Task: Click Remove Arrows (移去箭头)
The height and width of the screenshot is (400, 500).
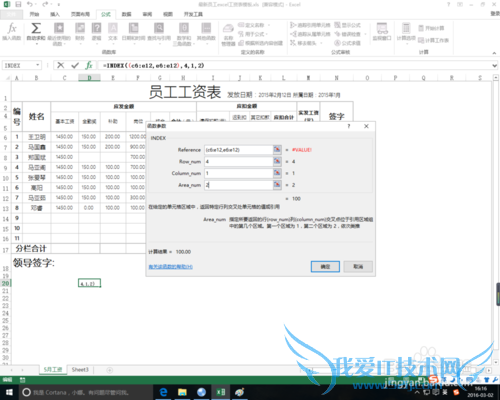Action: [x=305, y=43]
